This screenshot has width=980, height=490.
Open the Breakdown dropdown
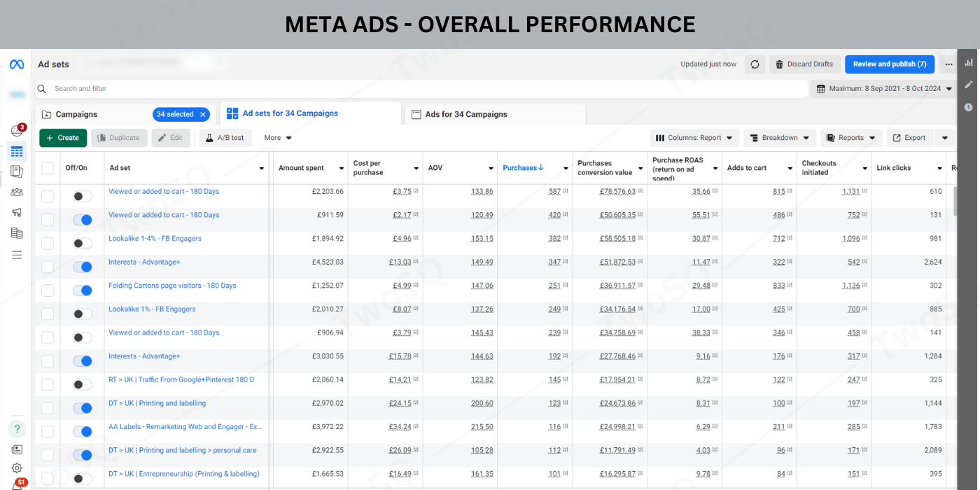click(x=780, y=138)
